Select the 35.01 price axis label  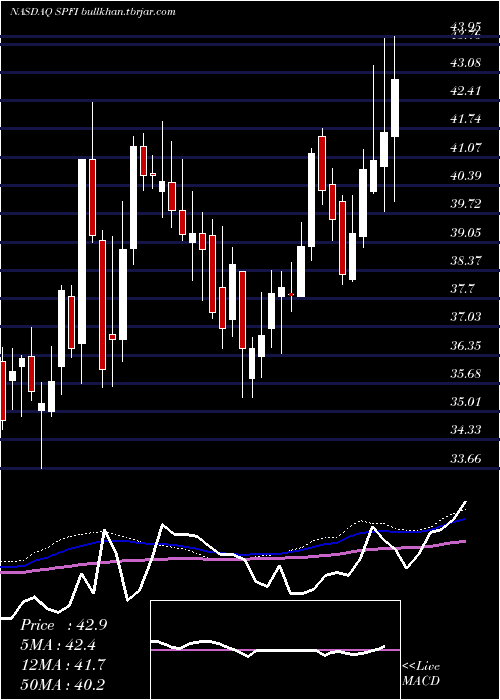466,402
